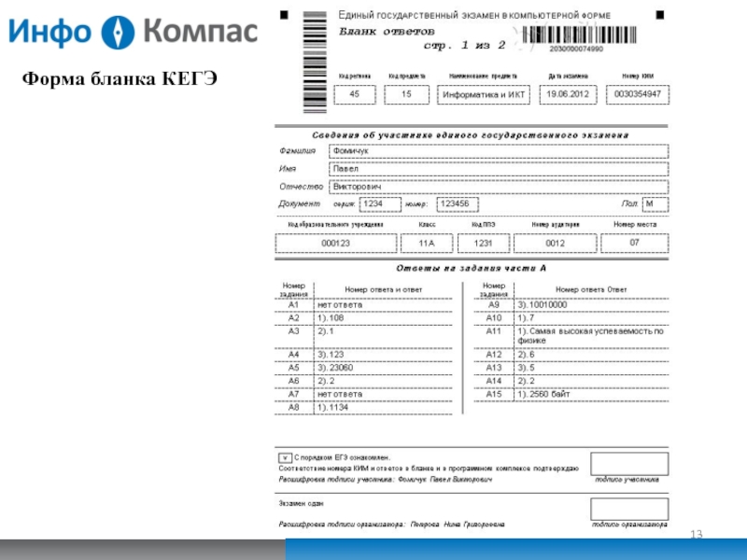Click answer row A8 '1).1134'
The height and width of the screenshot is (560, 747).
pyautogui.click(x=363, y=408)
